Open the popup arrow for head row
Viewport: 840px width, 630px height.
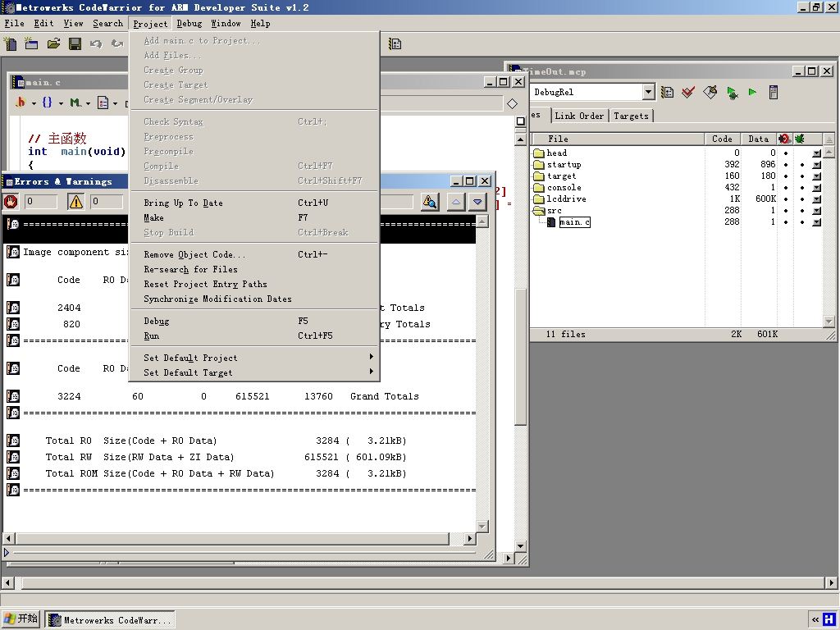816,153
